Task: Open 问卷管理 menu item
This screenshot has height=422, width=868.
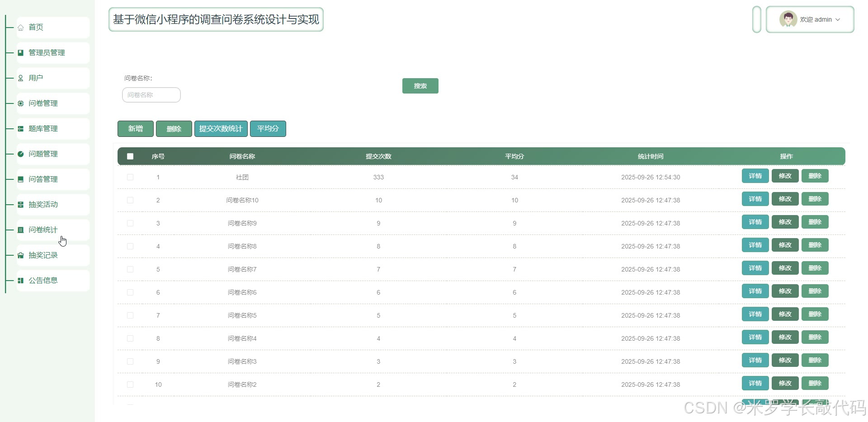Action: (x=53, y=103)
